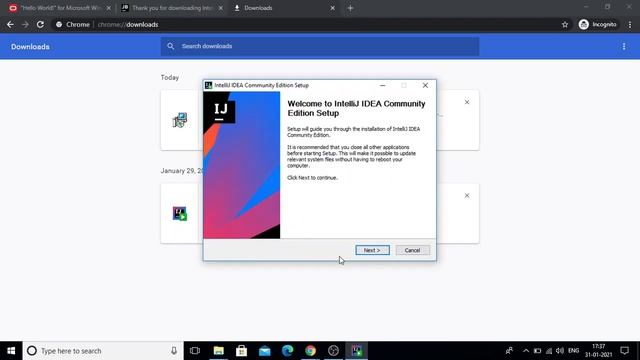The height and width of the screenshot is (360, 640).
Task: Open volume control in tray
Action: click(560, 351)
